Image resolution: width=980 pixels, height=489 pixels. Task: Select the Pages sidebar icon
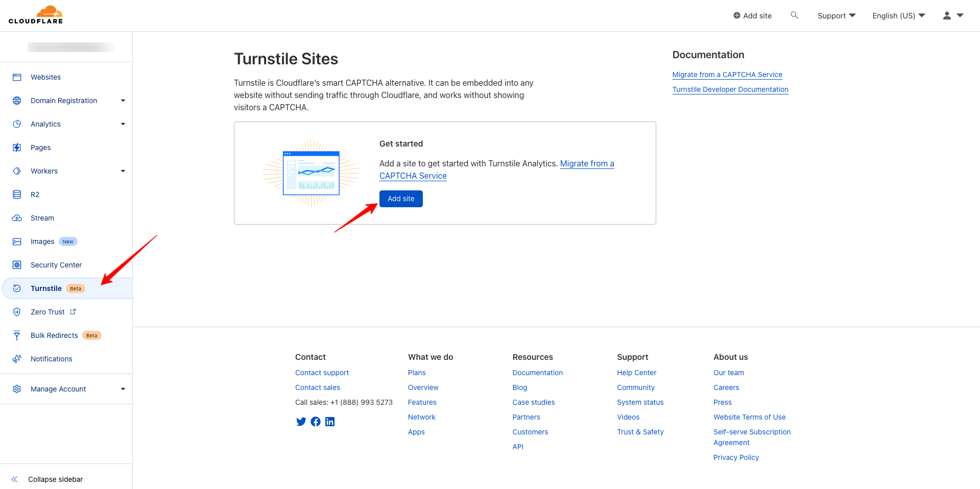click(17, 148)
